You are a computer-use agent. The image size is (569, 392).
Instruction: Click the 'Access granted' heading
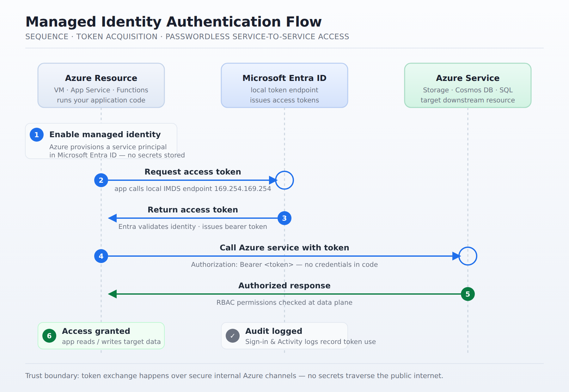96,331
